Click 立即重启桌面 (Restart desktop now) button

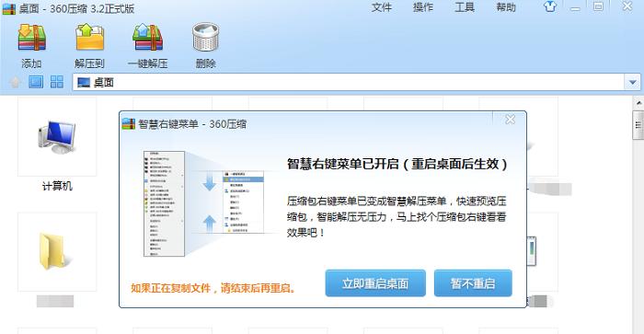[x=375, y=283]
